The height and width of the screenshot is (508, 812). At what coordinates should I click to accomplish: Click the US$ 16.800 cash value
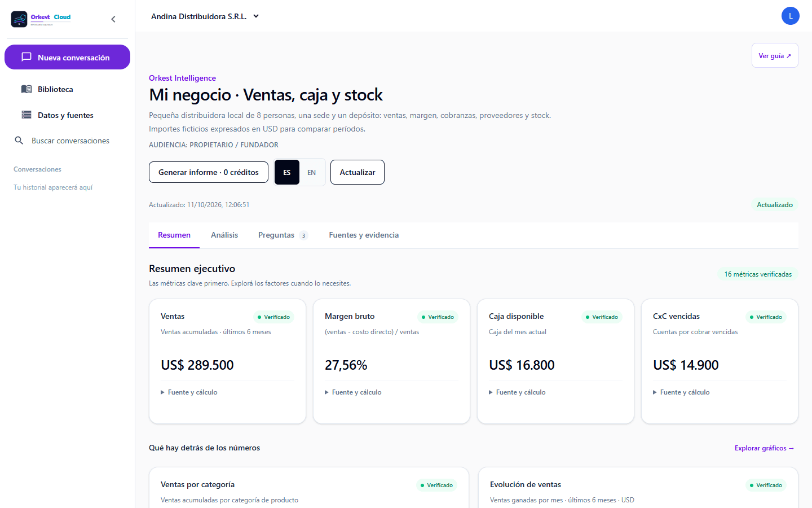[x=522, y=365]
